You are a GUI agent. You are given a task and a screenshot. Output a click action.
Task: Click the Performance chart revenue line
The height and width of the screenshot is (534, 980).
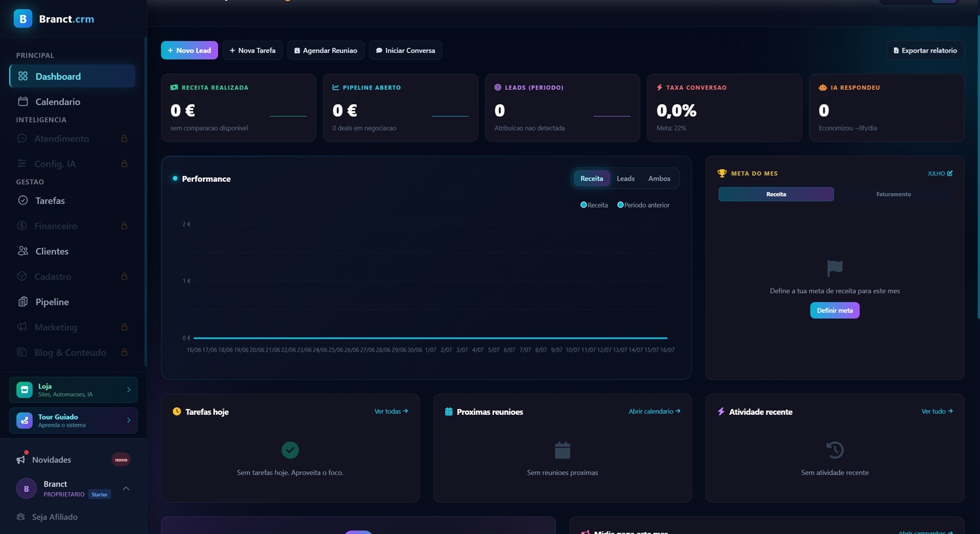coord(430,338)
